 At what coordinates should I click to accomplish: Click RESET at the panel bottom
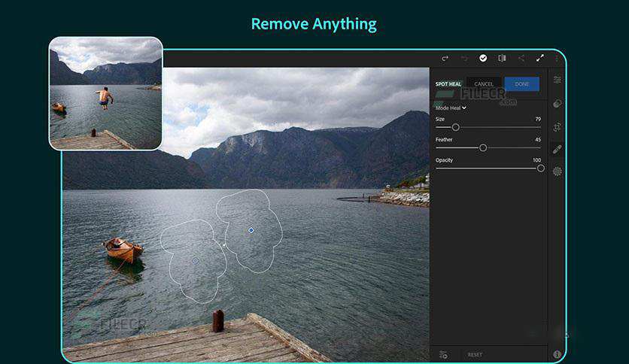point(475,354)
